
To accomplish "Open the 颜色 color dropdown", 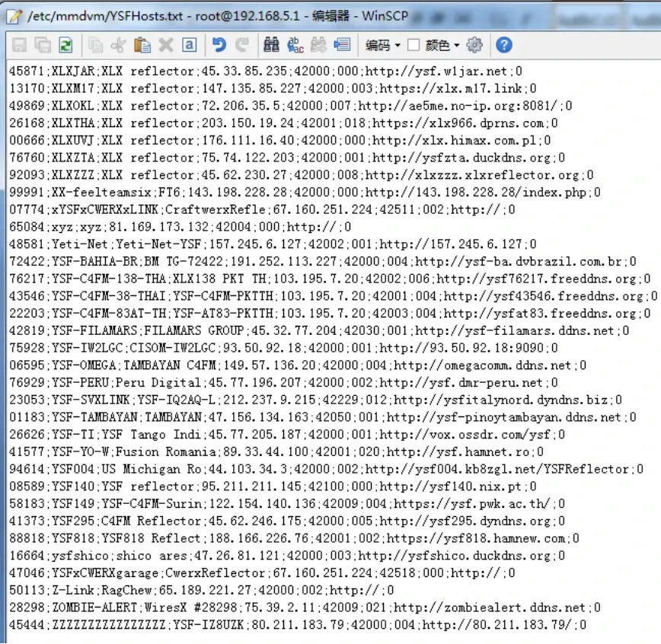I will (x=442, y=45).
